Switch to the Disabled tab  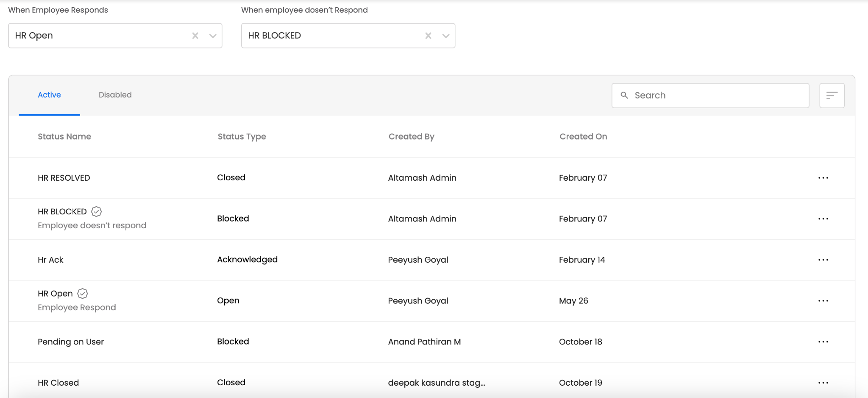click(x=115, y=95)
